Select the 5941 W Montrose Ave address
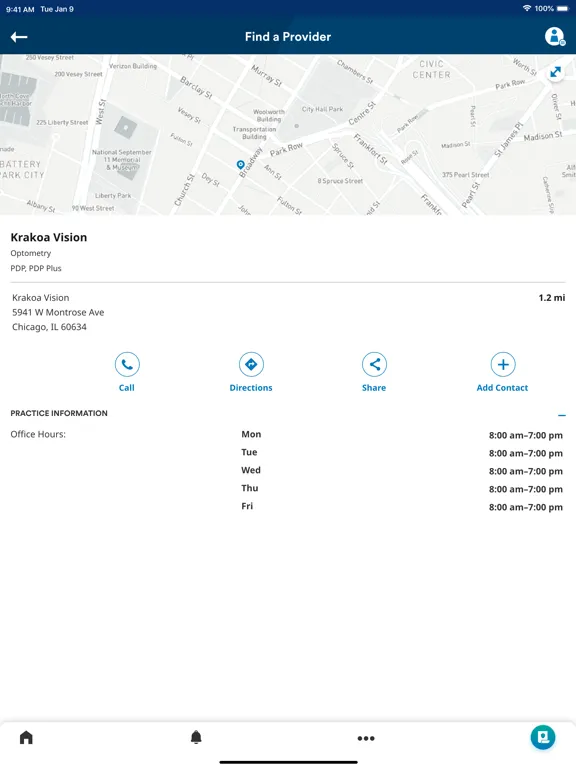 58,312
